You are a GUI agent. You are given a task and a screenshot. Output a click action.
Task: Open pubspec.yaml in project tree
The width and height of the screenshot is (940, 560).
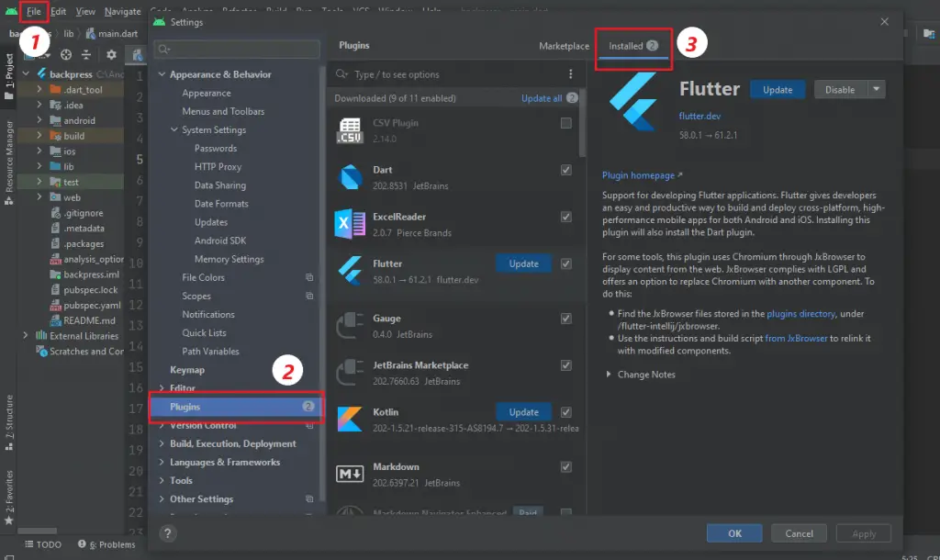point(92,305)
